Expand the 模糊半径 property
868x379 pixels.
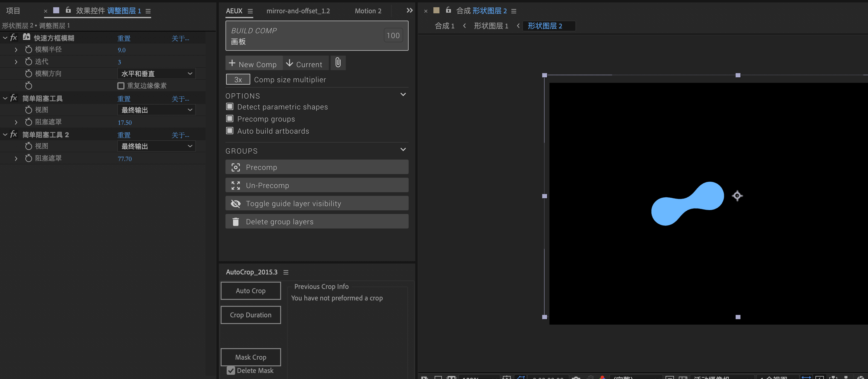pyautogui.click(x=16, y=50)
